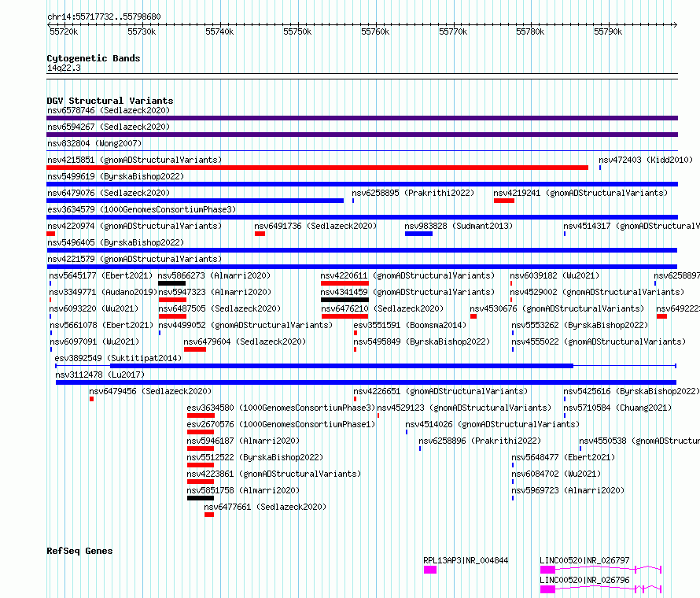
Task: Click the black nsv5866273 Almarri2020 bar
Action: coord(171,283)
